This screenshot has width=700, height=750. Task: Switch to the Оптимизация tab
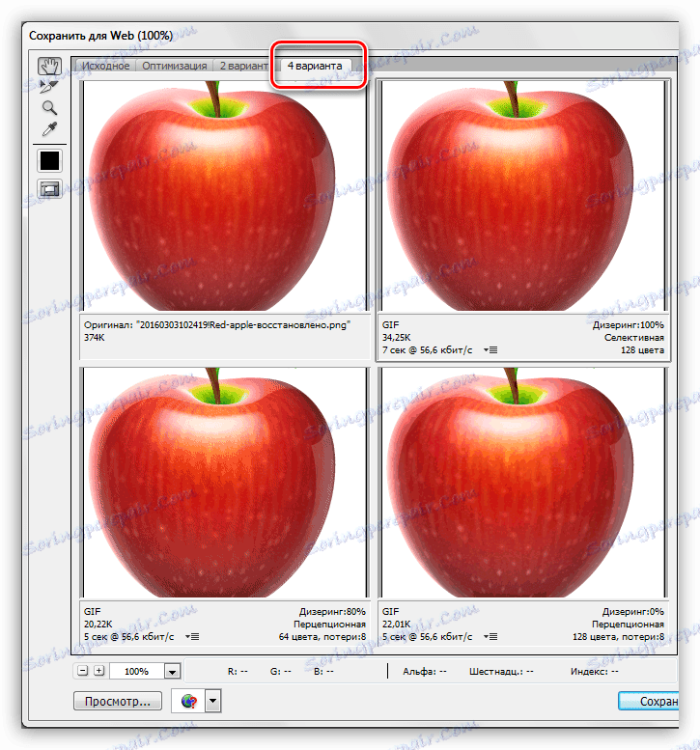pyautogui.click(x=174, y=66)
